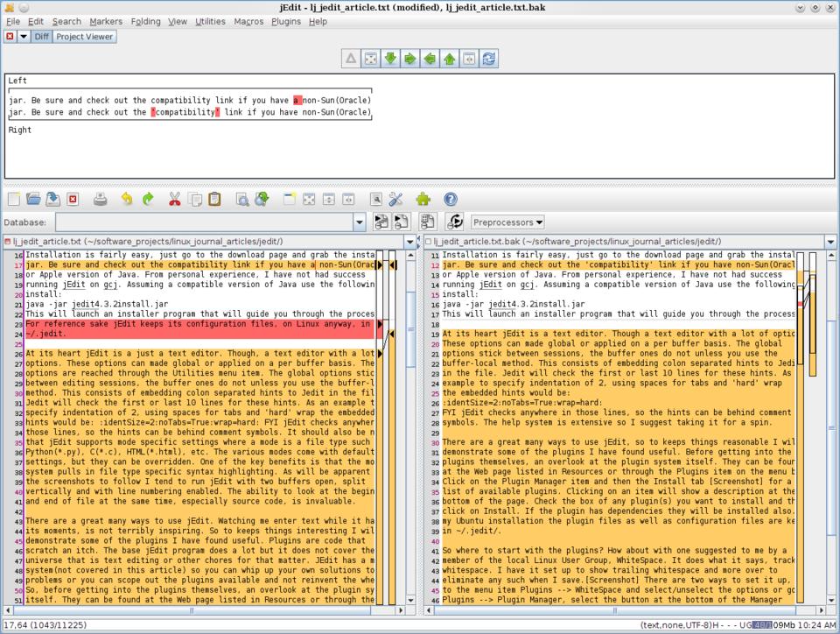Paste using the clipboard toolbar icon
840x634 pixels.
[x=214, y=200]
